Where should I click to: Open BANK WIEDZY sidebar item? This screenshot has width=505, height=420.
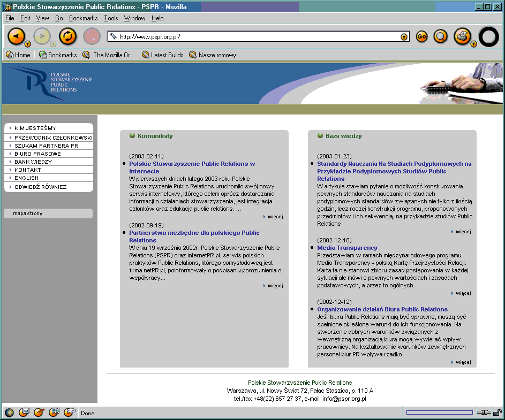point(49,162)
